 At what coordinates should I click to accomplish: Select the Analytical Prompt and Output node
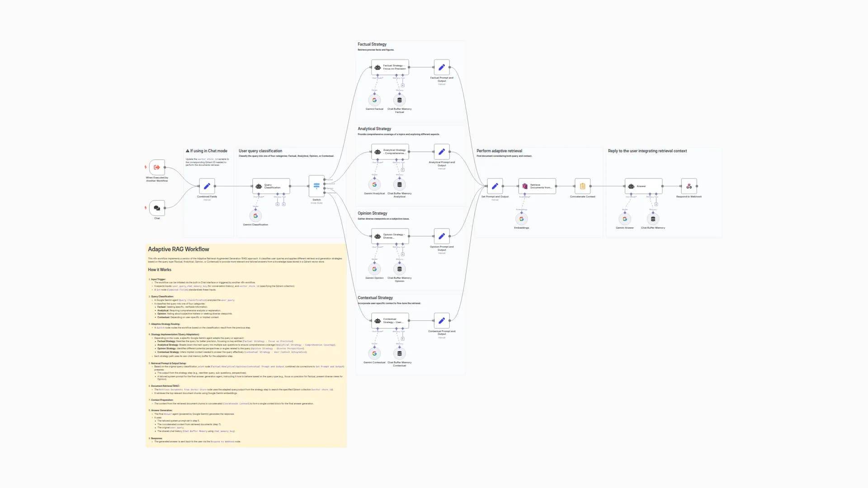tap(442, 152)
